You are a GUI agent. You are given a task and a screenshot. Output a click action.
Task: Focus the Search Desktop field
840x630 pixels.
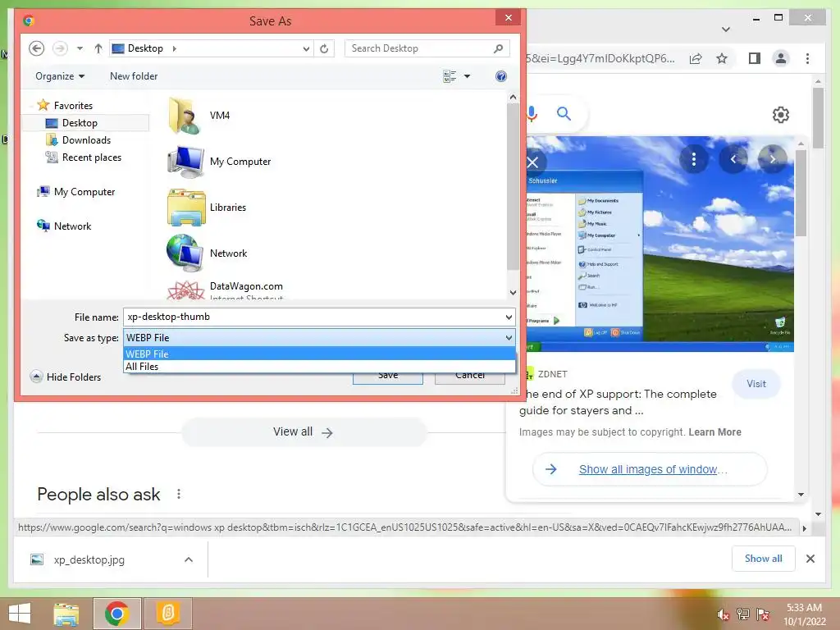(x=427, y=48)
